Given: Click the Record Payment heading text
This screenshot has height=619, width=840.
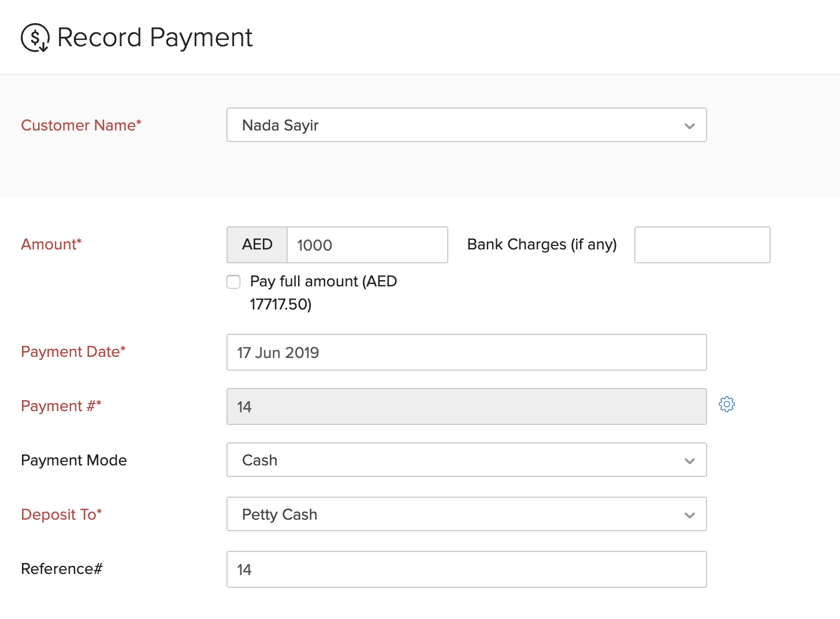Looking at the screenshot, I should (155, 38).
